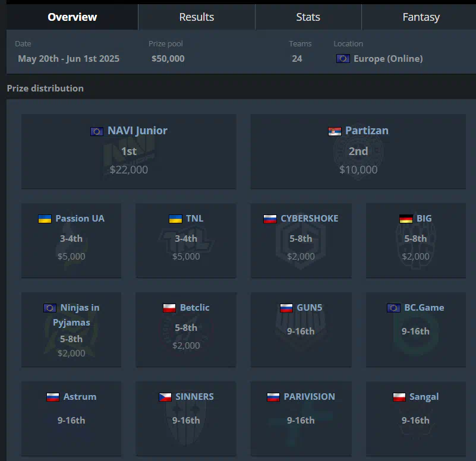Click the 2nd placement under Partizan
Image resolution: width=476 pixels, height=461 pixels.
pyautogui.click(x=358, y=151)
